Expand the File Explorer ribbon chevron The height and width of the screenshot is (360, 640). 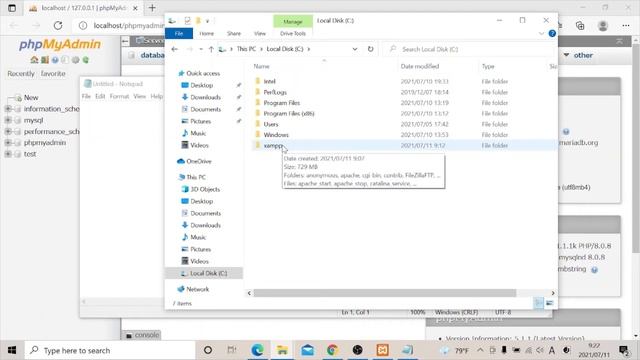(x=541, y=33)
